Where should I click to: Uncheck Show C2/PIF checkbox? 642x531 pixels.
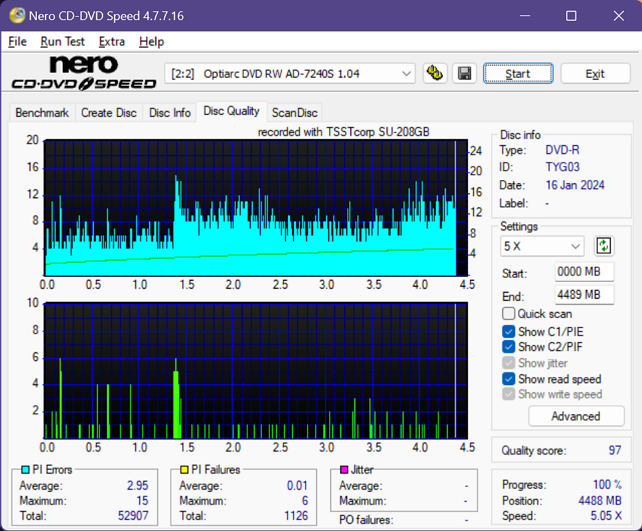509,347
